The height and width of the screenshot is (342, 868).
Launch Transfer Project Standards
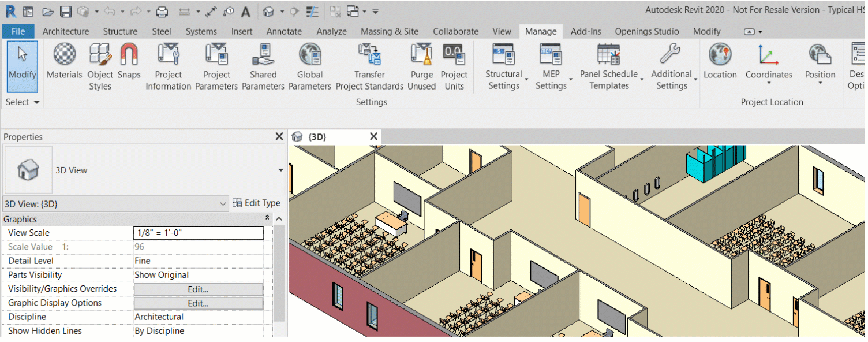tap(369, 60)
